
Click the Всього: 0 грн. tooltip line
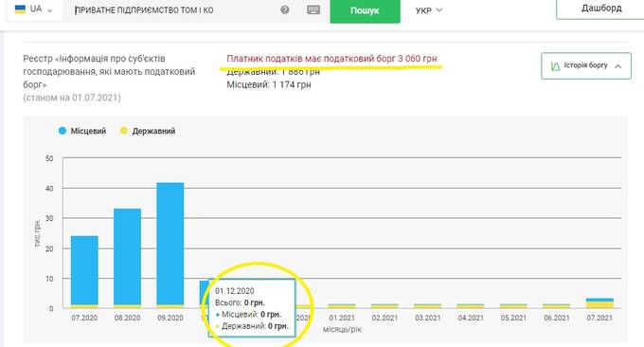(240, 302)
